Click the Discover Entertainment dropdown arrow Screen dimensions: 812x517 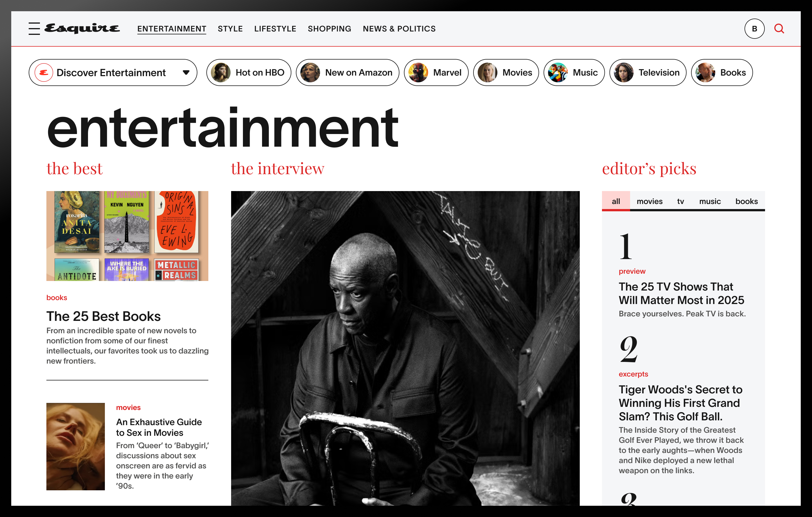[186, 72]
